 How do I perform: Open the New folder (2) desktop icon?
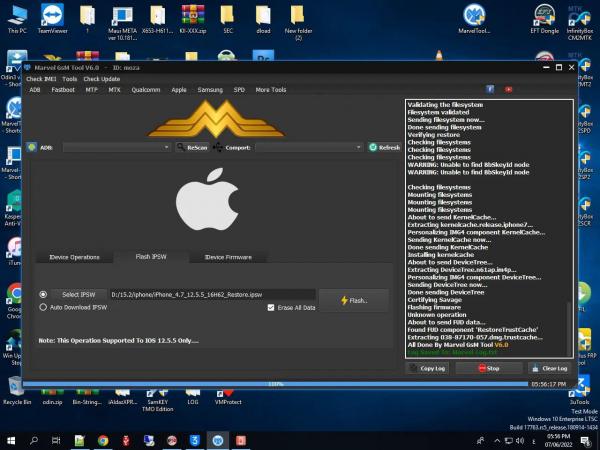(x=298, y=22)
